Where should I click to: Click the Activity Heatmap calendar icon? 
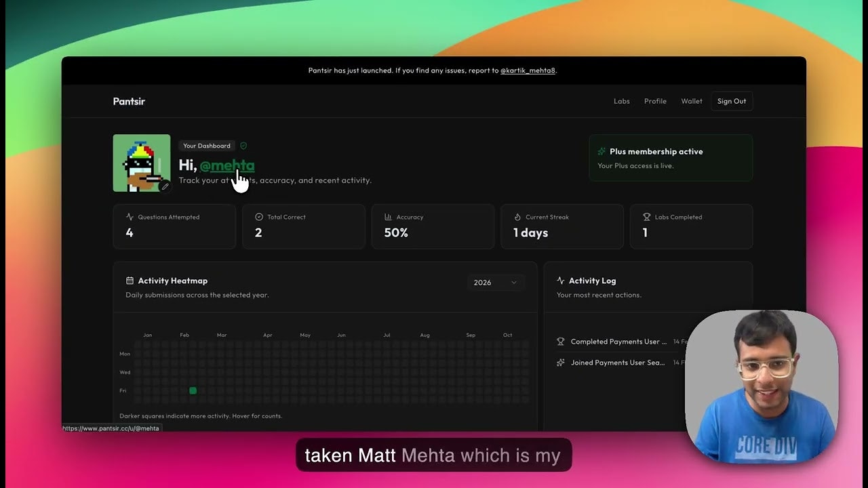click(x=130, y=281)
